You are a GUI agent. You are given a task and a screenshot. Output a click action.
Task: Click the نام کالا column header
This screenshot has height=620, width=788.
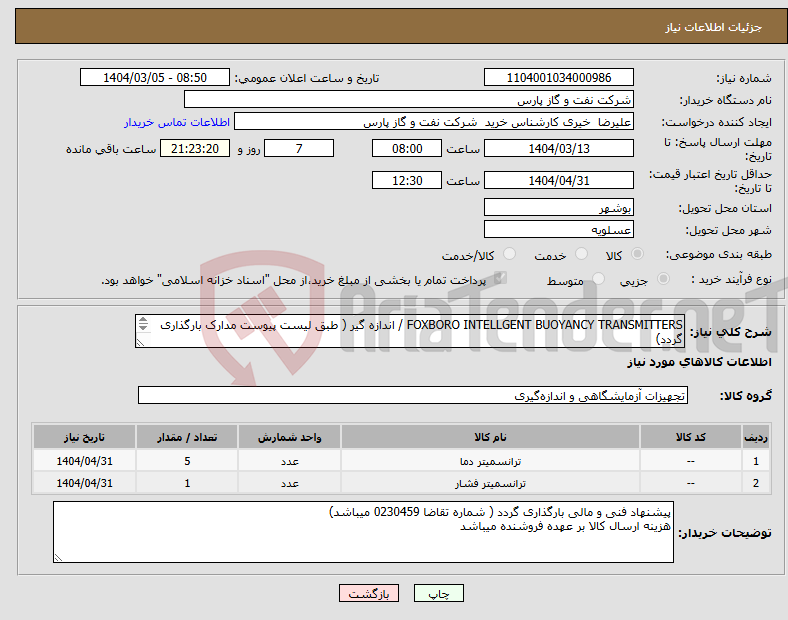coord(490,437)
